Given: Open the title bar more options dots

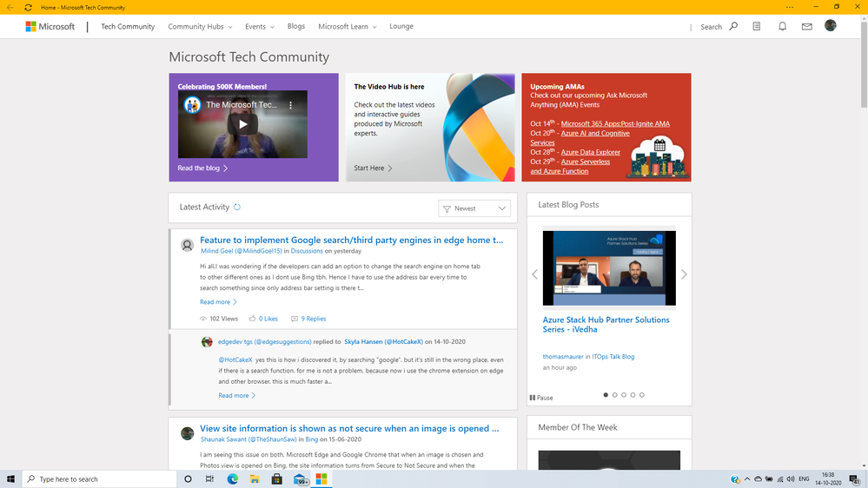Looking at the screenshot, I should point(790,7).
